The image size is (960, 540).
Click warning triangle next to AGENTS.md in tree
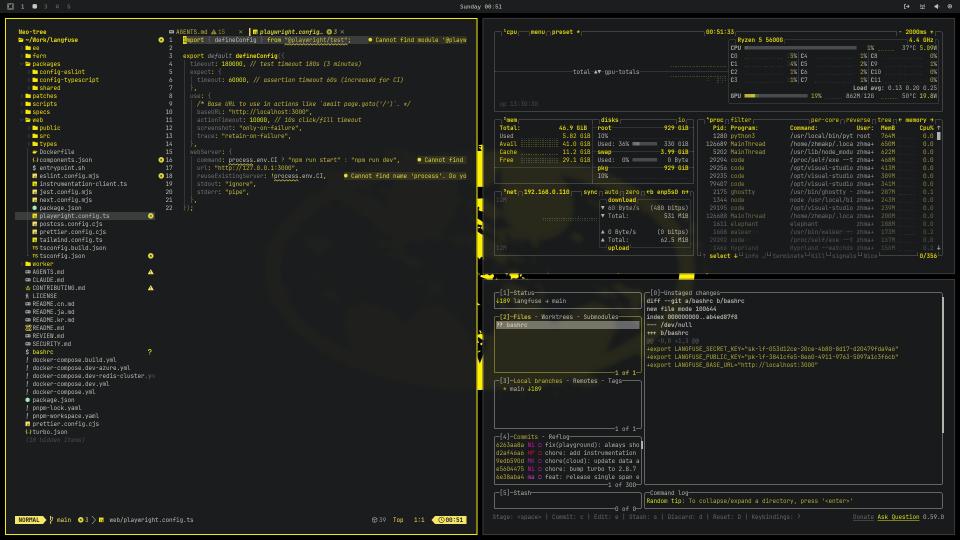(151, 272)
